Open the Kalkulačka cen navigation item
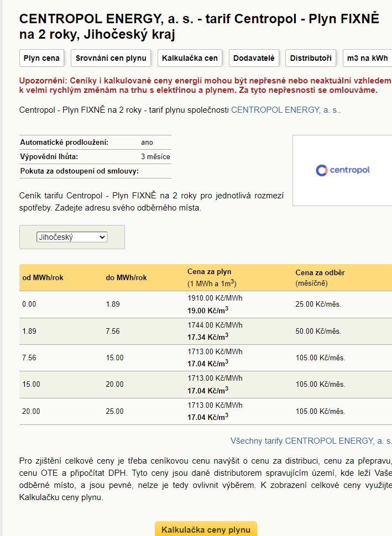Viewport: 392px width, 536px height. tap(190, 58)
